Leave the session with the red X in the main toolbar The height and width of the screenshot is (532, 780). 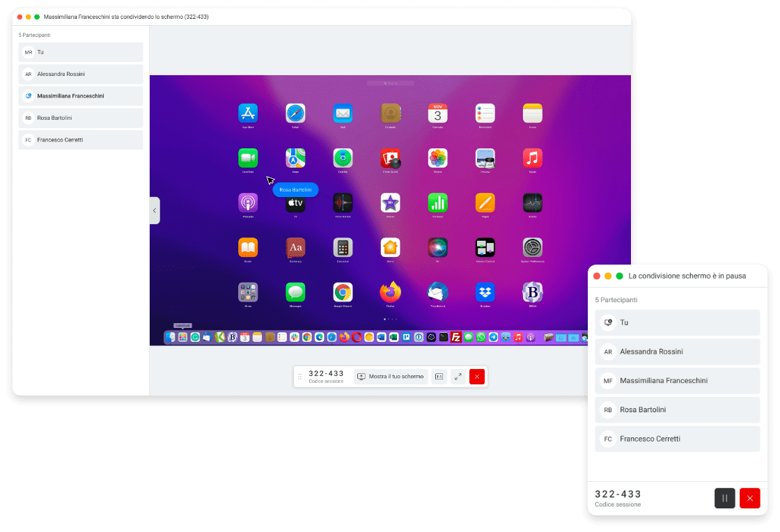(476, 377)
